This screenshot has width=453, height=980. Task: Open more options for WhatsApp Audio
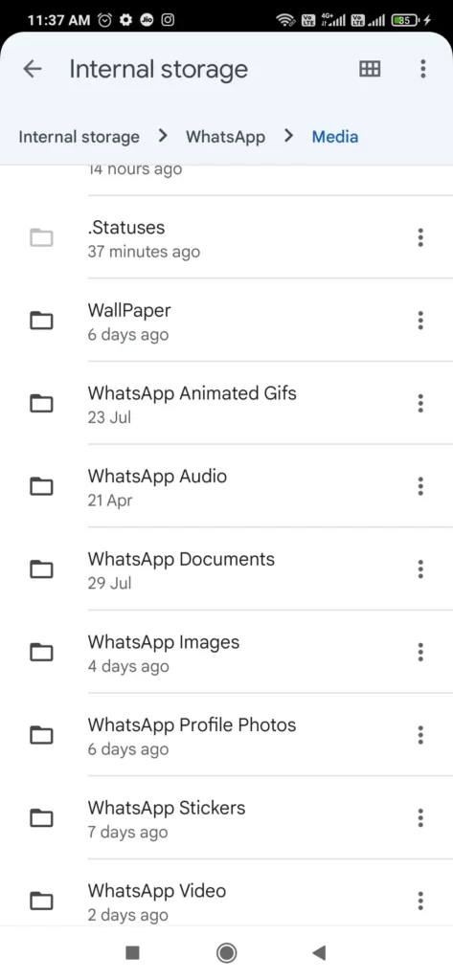(x=420, y=486)
